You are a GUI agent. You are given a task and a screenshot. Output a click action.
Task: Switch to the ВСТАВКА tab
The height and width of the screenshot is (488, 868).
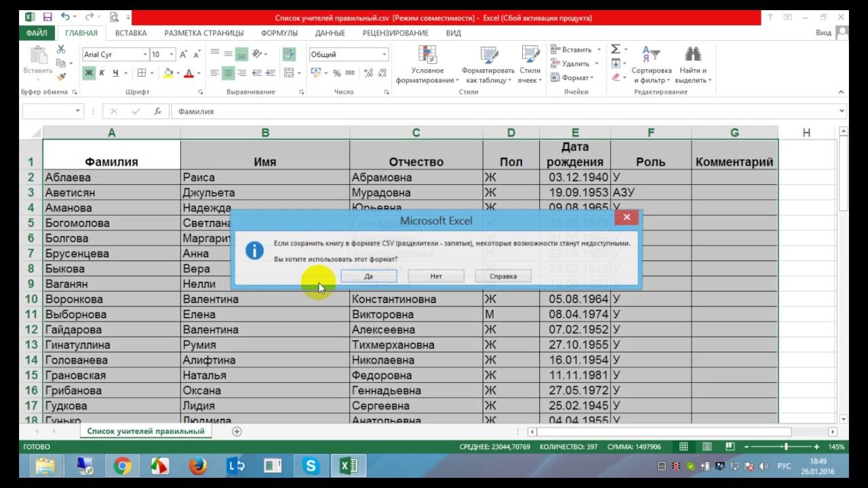click(x=131, y=33)
